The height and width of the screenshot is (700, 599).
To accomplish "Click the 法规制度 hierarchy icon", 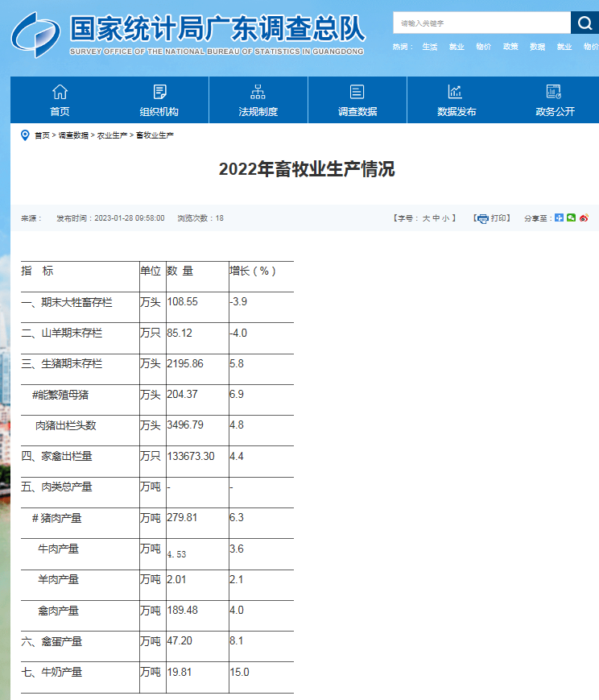I will [258, 92].
